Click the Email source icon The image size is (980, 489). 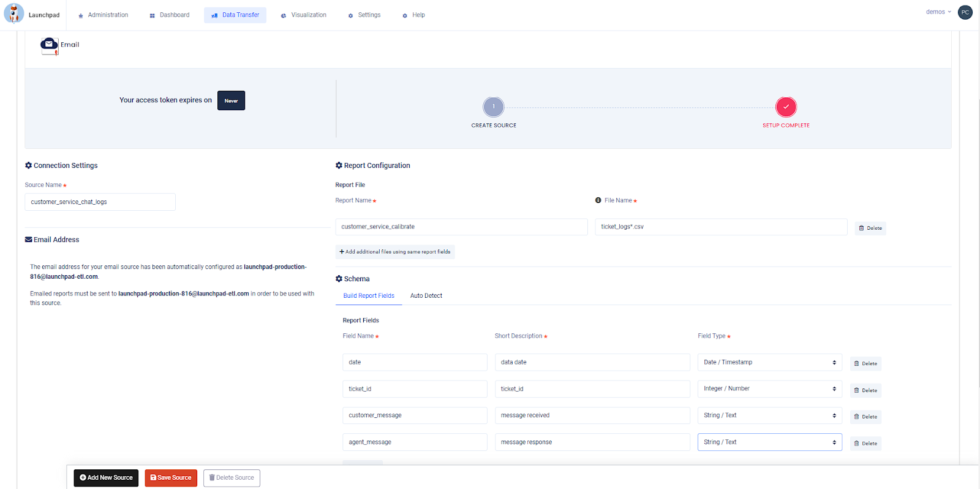(49, 45)
